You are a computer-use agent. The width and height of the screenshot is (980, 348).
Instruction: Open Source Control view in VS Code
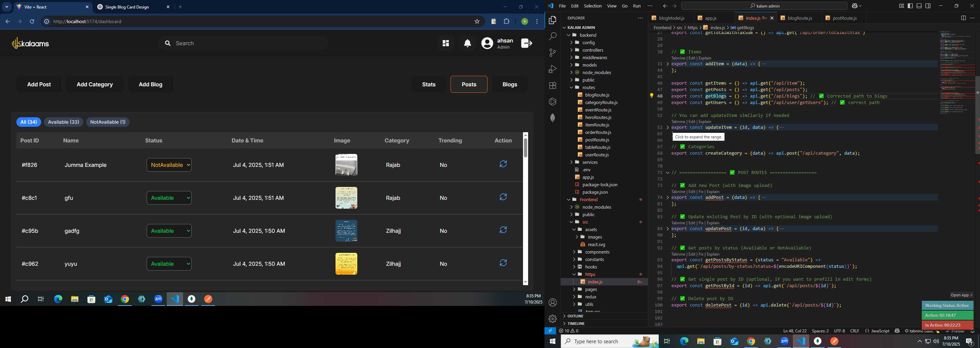pos(552,53)
